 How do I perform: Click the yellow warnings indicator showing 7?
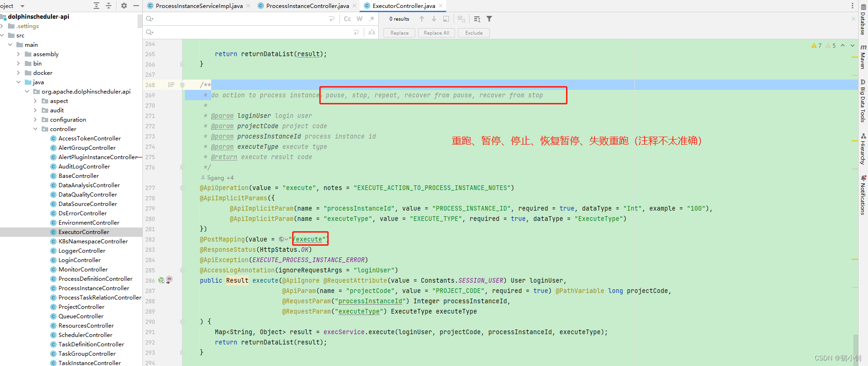817,45
